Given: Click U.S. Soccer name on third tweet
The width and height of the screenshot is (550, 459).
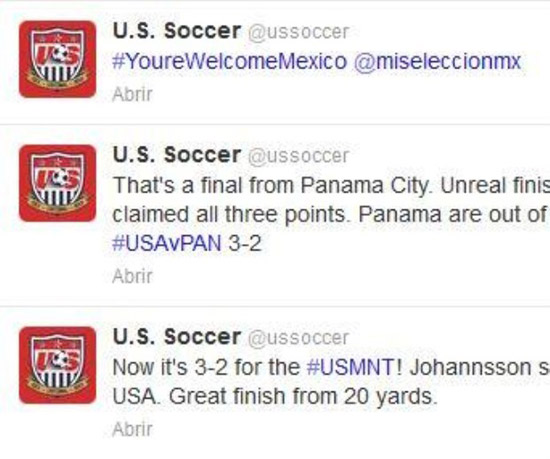Looking at the screenshot, I should [177, 337].
